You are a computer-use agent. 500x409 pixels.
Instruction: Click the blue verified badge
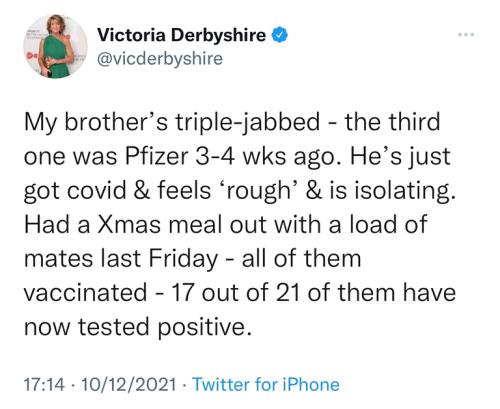coord(280,35)
